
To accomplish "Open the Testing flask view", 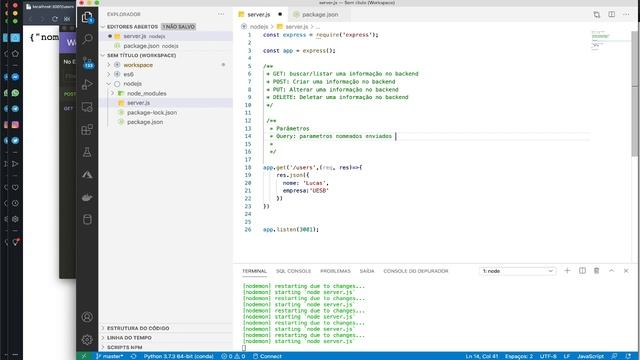I will coord(87,152).
